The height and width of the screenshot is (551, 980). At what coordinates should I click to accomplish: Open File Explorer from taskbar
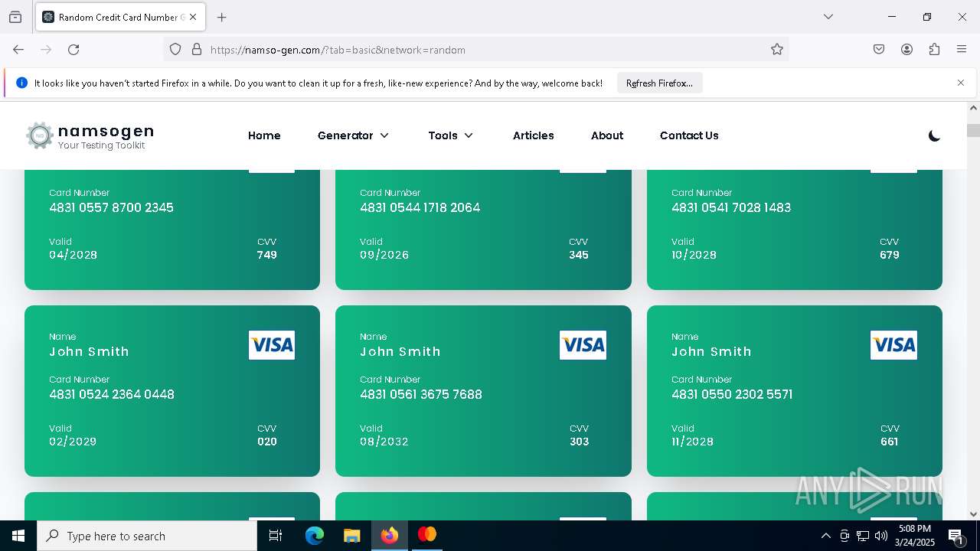point(351,536)
